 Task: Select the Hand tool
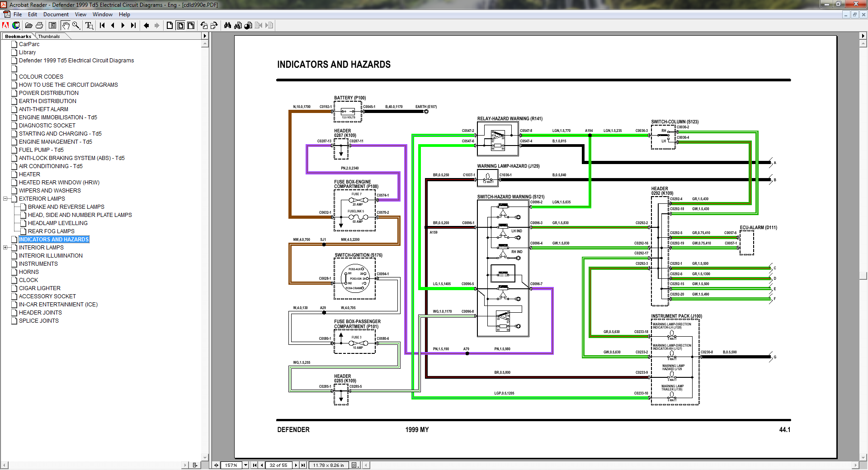[x=66, y=25]
